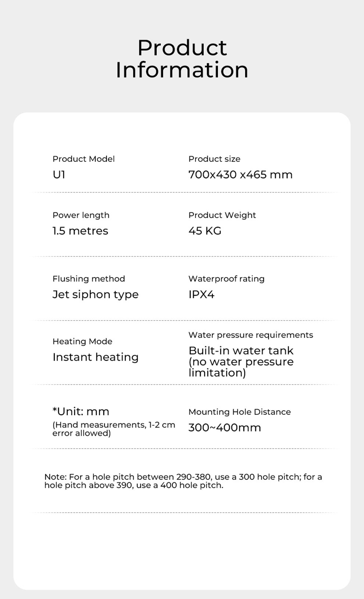
Task: Select the 300~400mm distance value
Action: 225,428
